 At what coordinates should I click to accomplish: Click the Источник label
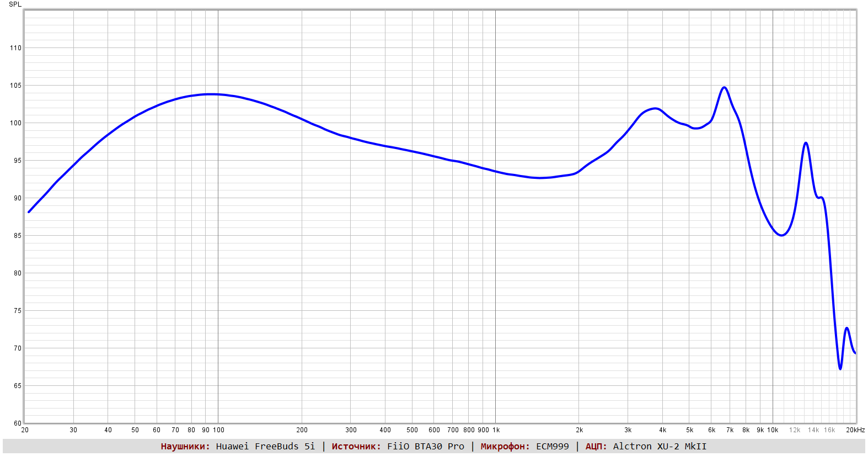[356, 447]
